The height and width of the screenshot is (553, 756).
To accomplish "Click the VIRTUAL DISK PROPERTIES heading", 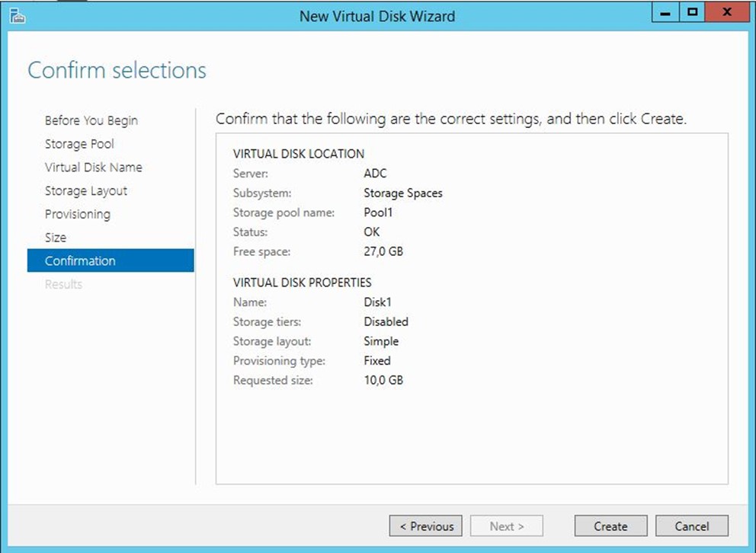I will (303, 283).
